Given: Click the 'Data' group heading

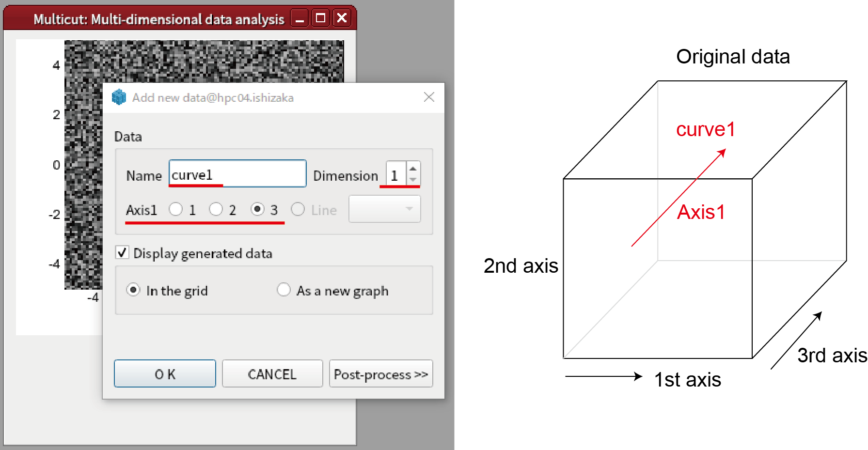Looking at the screenshot, I should coord(128,137).
